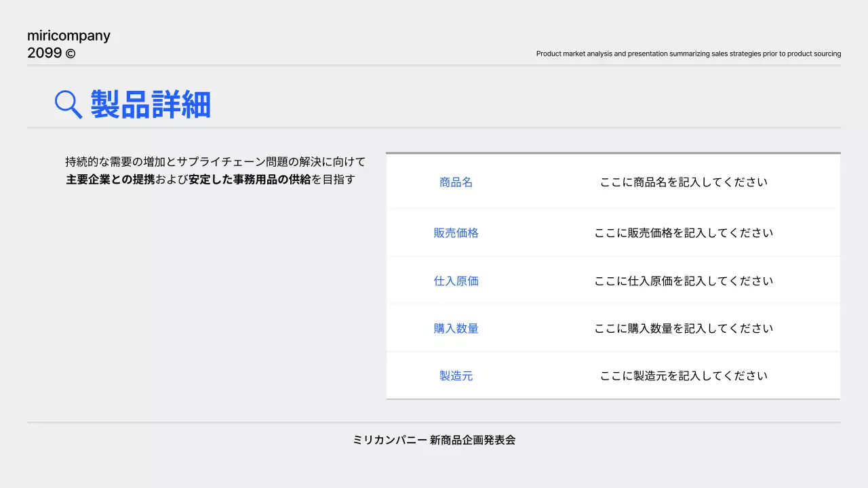The image size is (868, 488).
Task: Click the 商品名 blue label
Action: coord(456,182)
